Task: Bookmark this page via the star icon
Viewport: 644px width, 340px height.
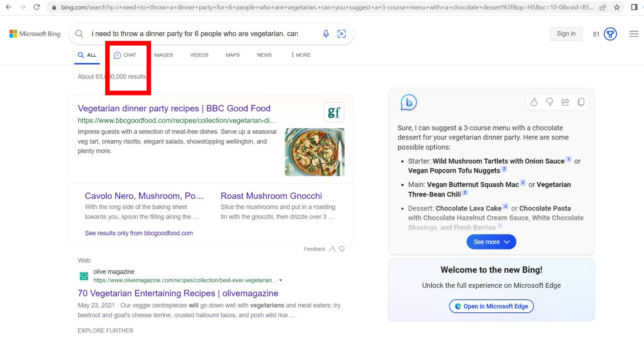Action: click(x=617, y=7)
